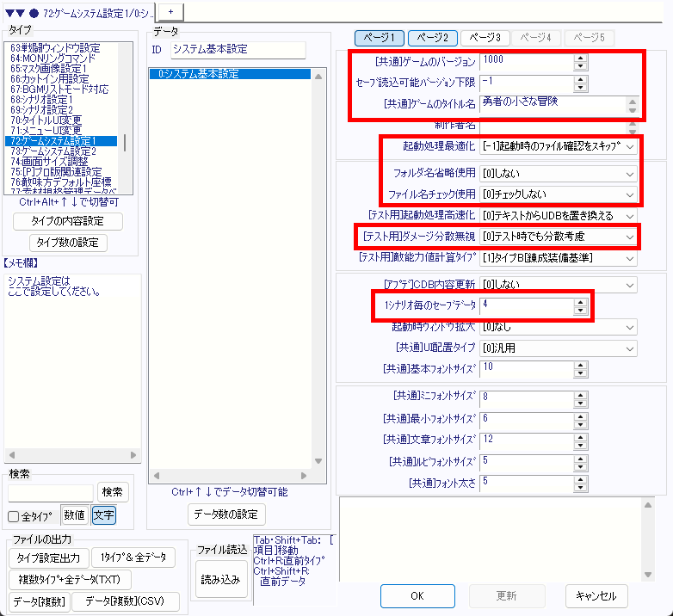Decrease セーブ読込可能バージョン下限 with down arrow

coord(580,87)
